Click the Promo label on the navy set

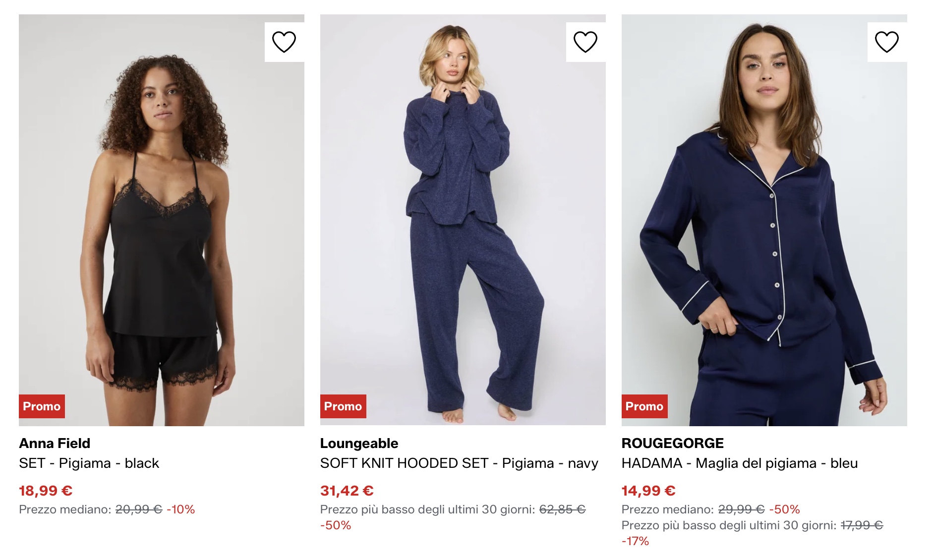tap(343, 407)
